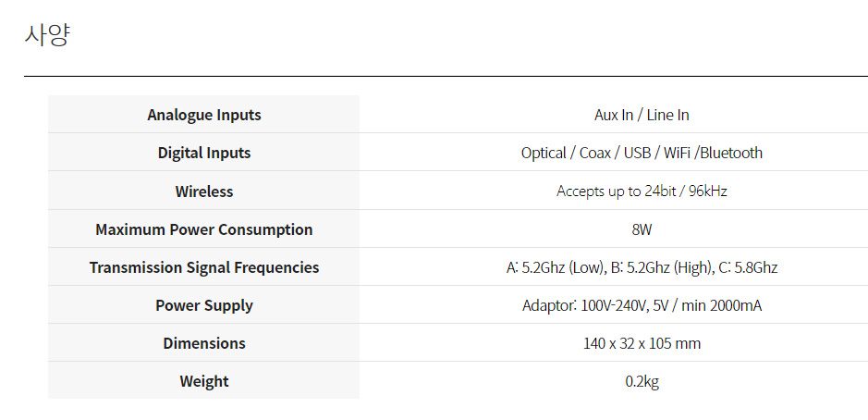Click the "140 x 32 x 105 mm" value
868x420 pixels.
[642, 343]
